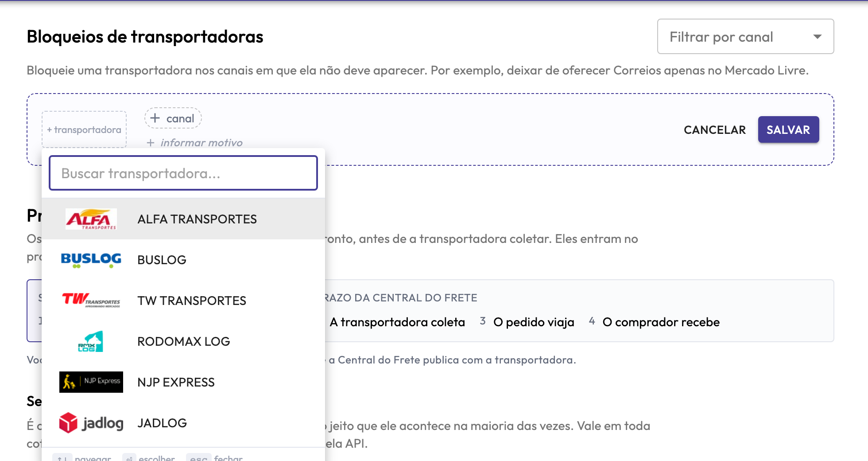Click the + transportadora placeholder

tap(84, 129)
